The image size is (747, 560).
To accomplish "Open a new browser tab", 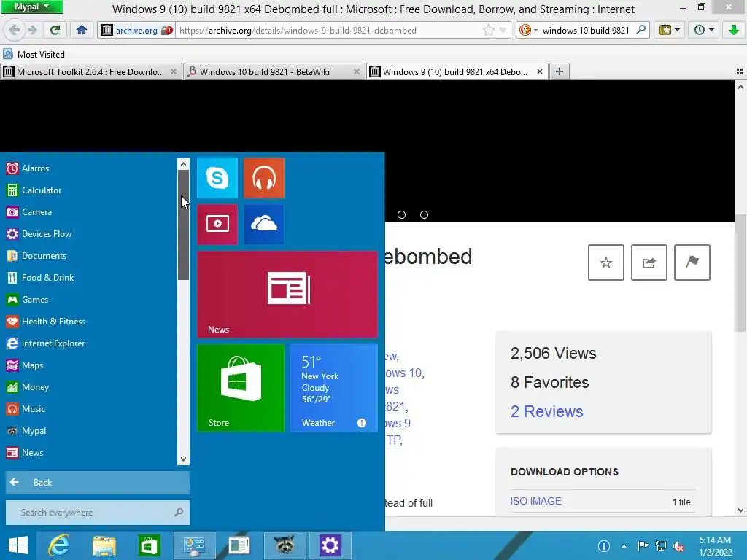I will pos(560,71).
